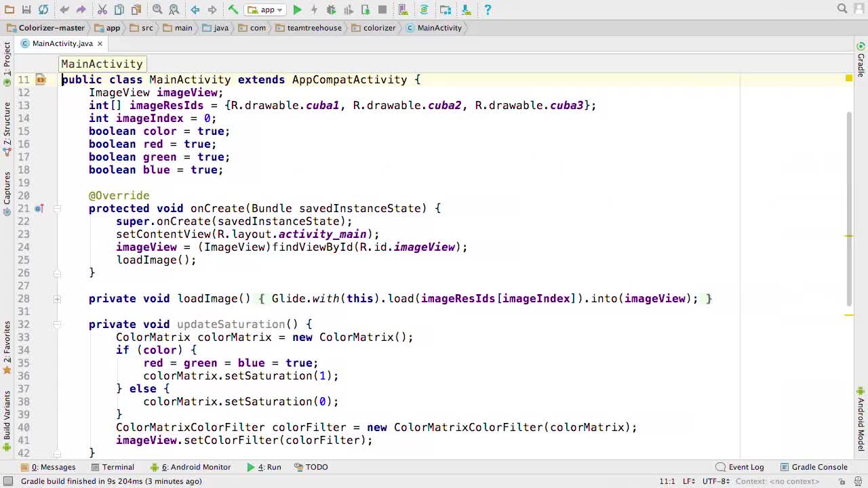Click the Save All icon
The image size is (868, 488).
click(x=26, y=9)
